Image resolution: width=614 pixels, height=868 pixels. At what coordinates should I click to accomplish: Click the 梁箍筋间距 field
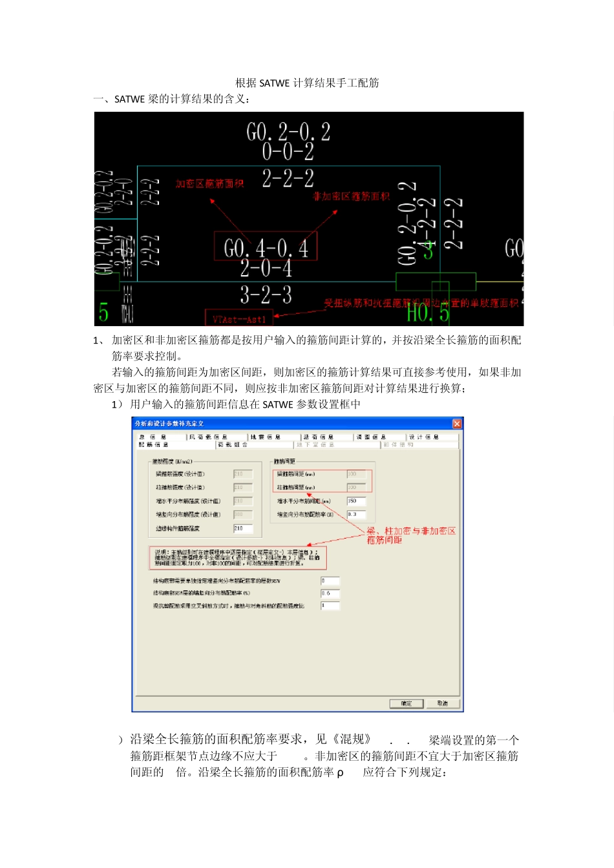(356, 474)
